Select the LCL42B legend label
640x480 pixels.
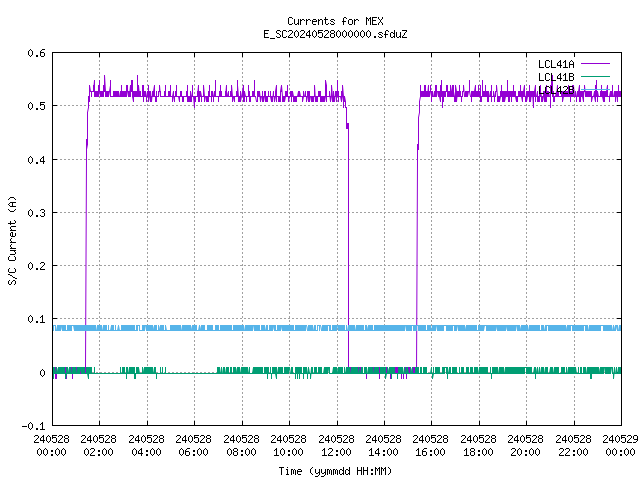pyautogui.click(x=556, y=90)
